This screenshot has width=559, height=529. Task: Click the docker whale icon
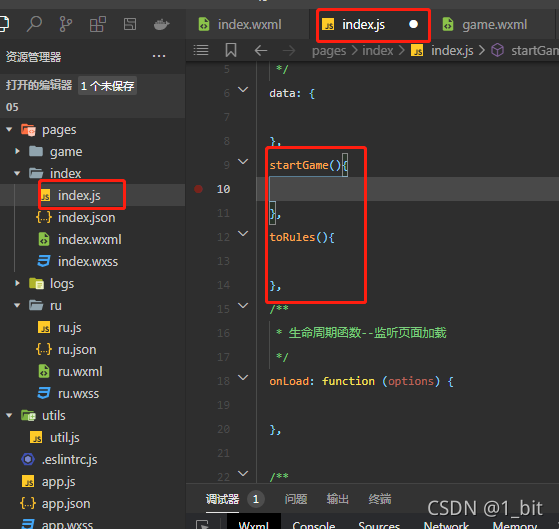(x=161, y=24)
